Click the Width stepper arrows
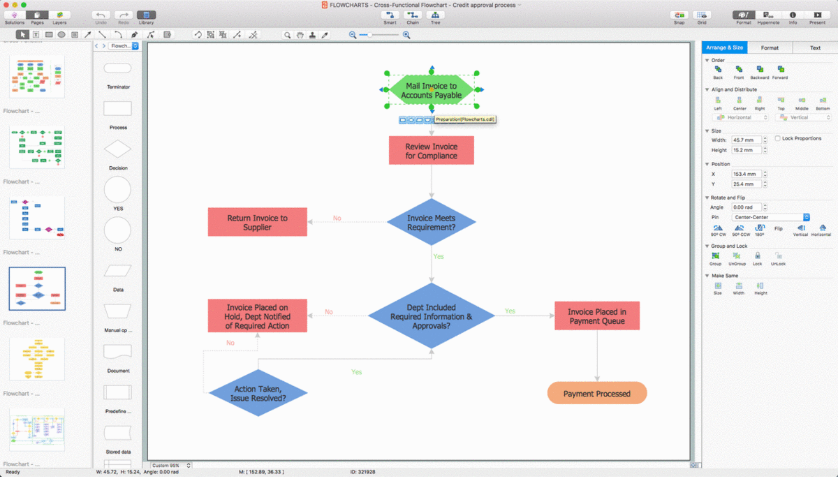The width and height of the screenshot is (838, 504). [765, 140]
